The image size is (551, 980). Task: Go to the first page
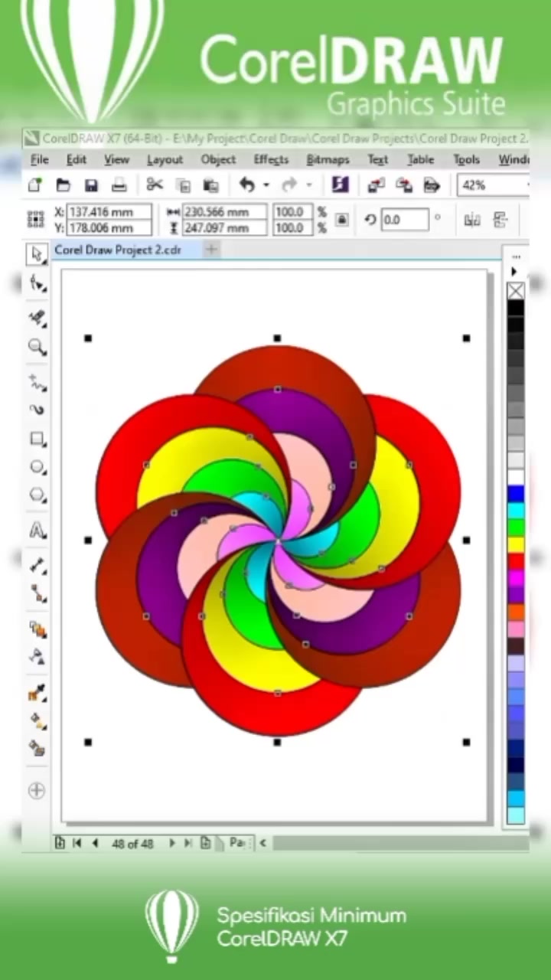[x=77, y=843]
